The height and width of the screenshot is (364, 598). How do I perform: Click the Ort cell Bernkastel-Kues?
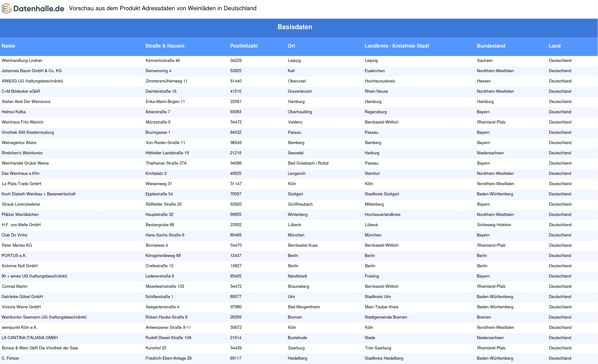point(303,245)
